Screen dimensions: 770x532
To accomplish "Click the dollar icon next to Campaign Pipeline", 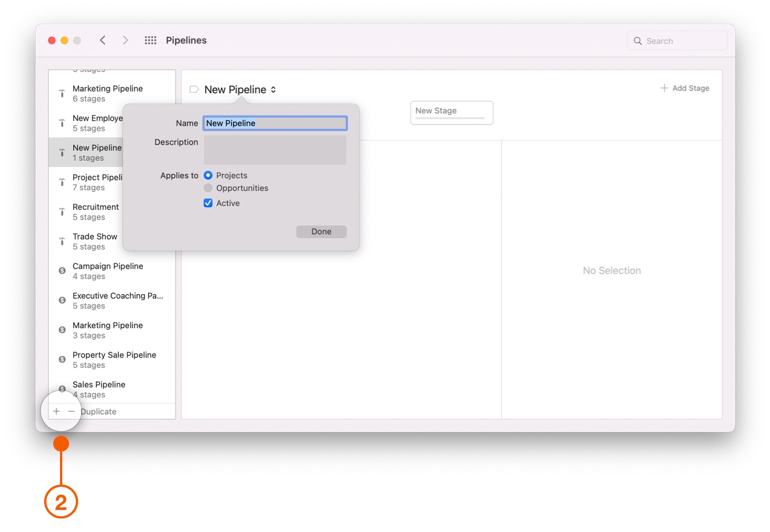I will pos(62,270).
